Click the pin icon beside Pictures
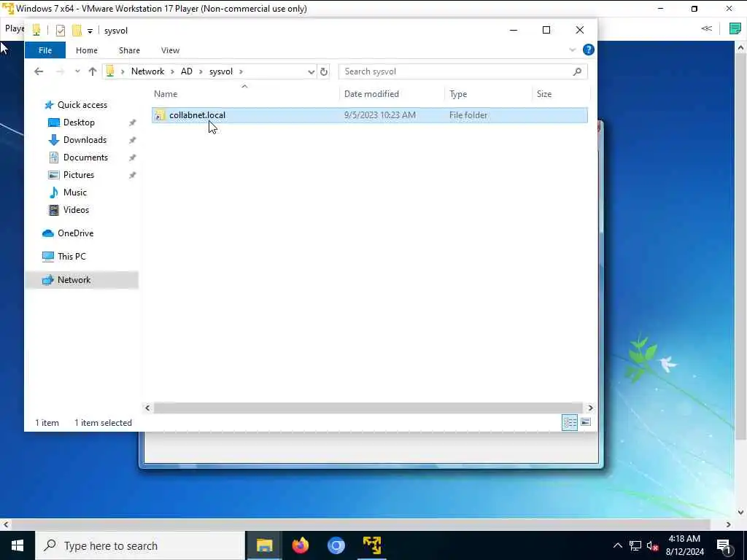This screenshot has height=560, width=747. 133,175
